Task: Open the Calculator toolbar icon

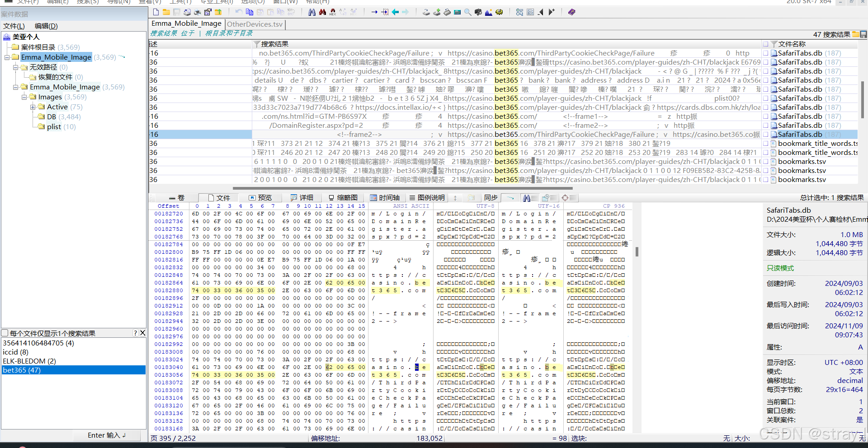Action: tap(458, 12)
